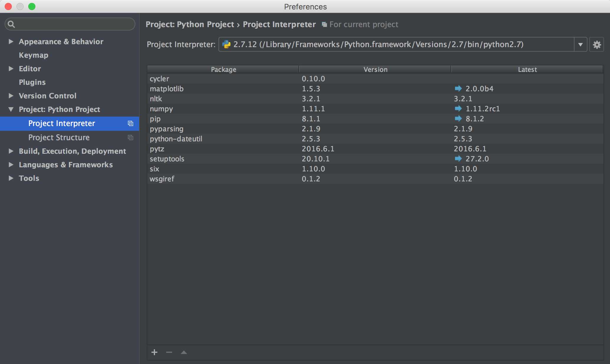Expand Appearance & Behavior section
This screenshot has width=610, height=364.
coord(11,42)
